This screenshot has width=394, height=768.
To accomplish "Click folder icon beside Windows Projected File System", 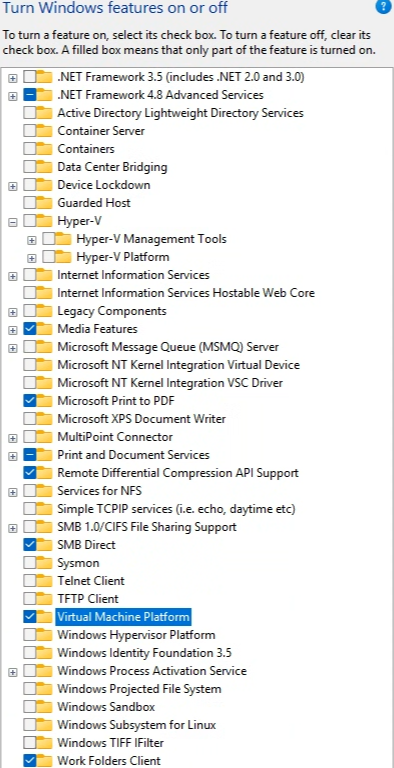I will [x=45, y=689].
